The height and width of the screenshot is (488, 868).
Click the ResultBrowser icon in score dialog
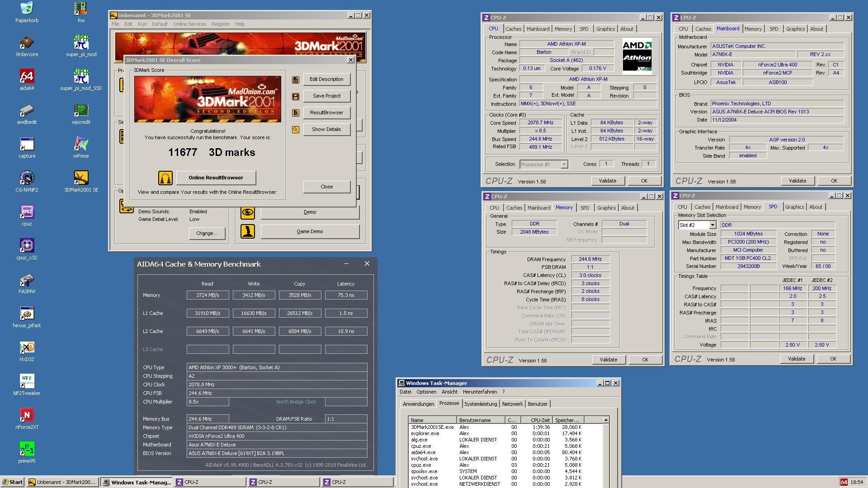pos(296,113)
